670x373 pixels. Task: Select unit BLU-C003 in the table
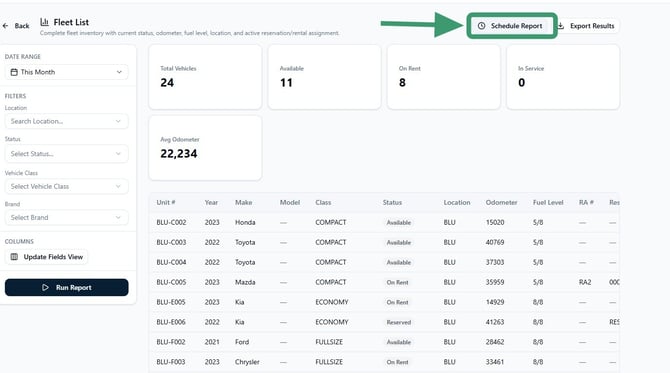171,242
